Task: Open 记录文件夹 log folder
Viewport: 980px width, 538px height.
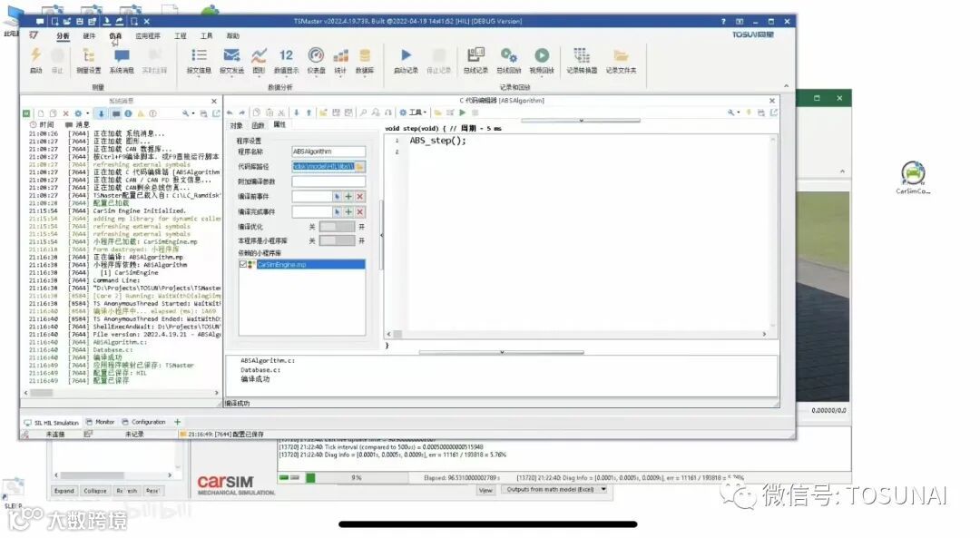Action: [621, 61]
